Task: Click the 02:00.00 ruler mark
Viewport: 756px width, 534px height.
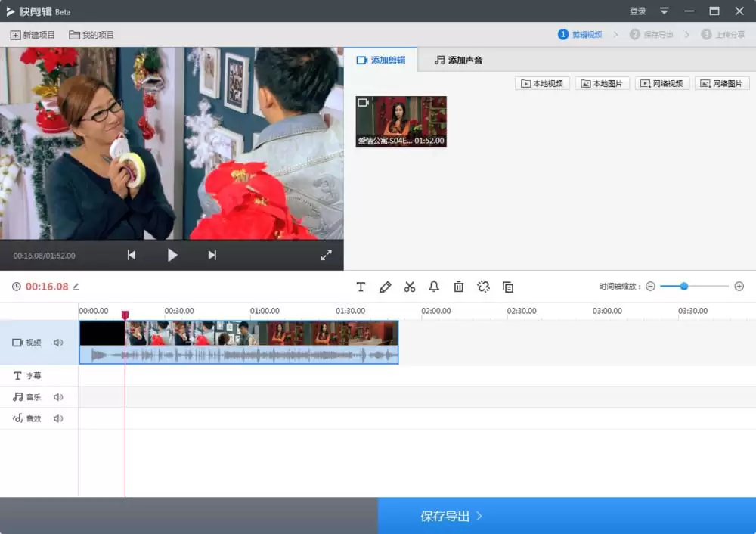Action: tap(436, 311)
